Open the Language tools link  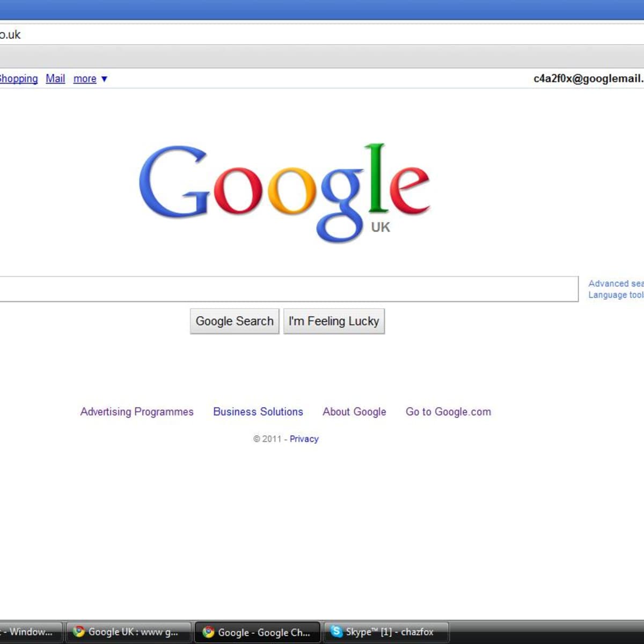[615, 295]
